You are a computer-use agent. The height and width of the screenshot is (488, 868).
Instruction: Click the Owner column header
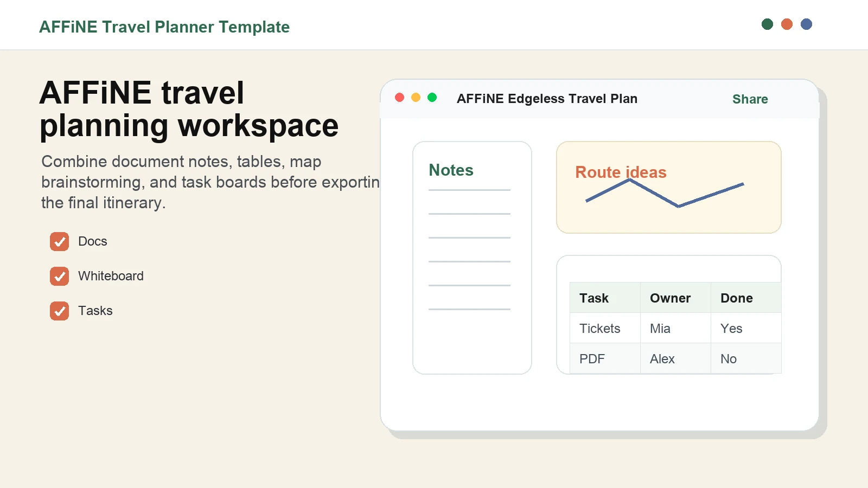(x=675, y=298)
